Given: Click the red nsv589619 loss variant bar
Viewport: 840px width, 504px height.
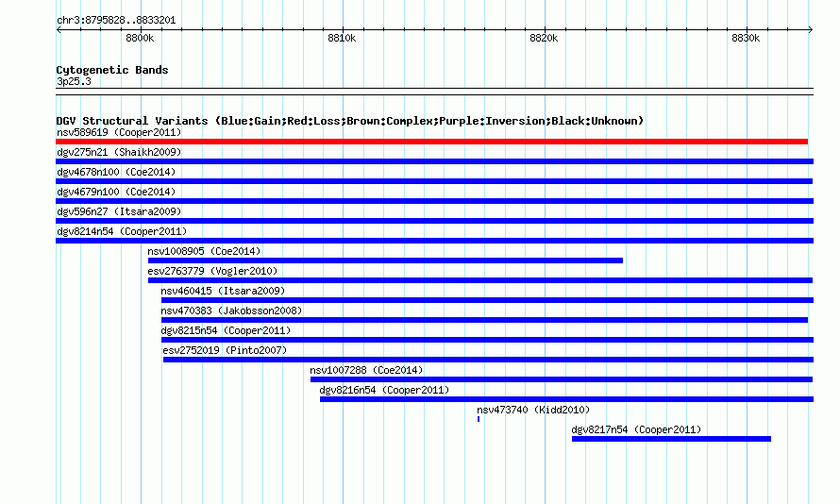Looking at the screenshot, I should [431, 142].
